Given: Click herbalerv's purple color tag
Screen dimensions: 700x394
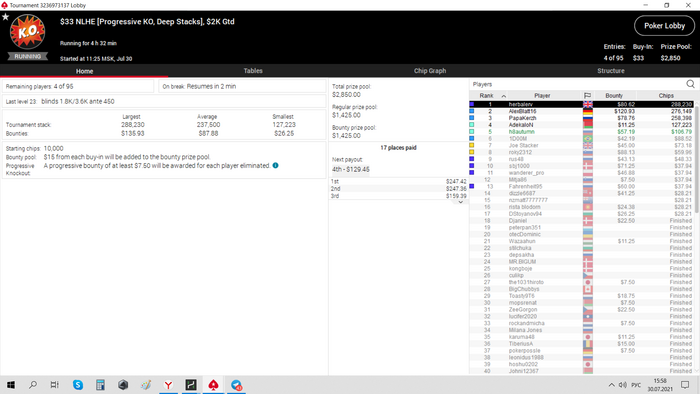Looking at the screenshot, I should point(472,104).
